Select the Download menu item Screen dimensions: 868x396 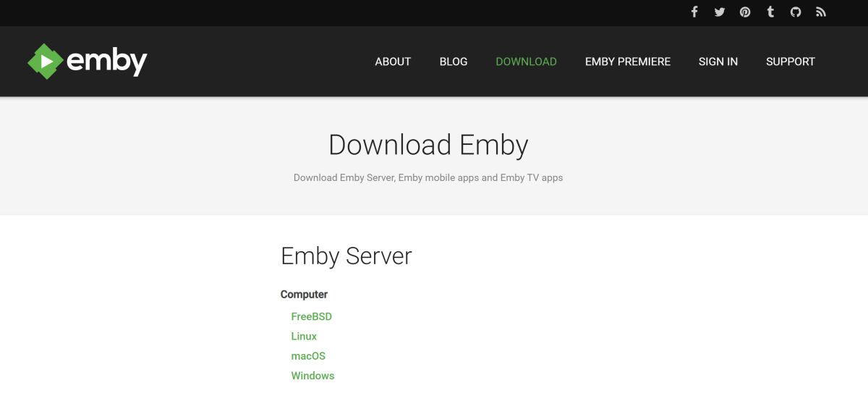[526, 62]
